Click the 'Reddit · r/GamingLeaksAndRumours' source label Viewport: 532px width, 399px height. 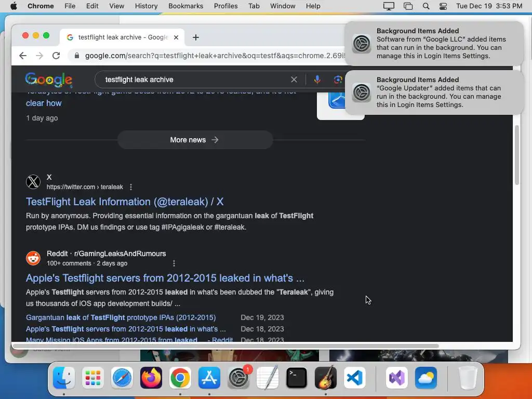point(106,254)
